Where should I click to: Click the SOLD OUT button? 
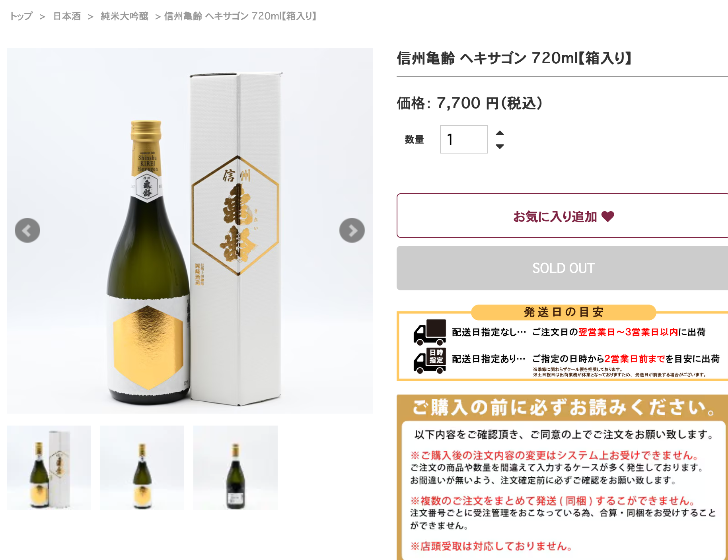coord(562,268)
